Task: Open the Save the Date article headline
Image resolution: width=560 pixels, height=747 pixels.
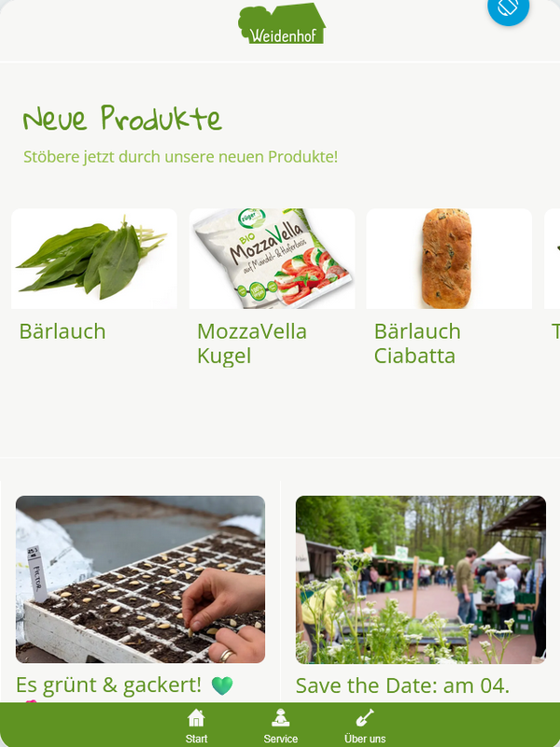Action: (x=402, y=686)
